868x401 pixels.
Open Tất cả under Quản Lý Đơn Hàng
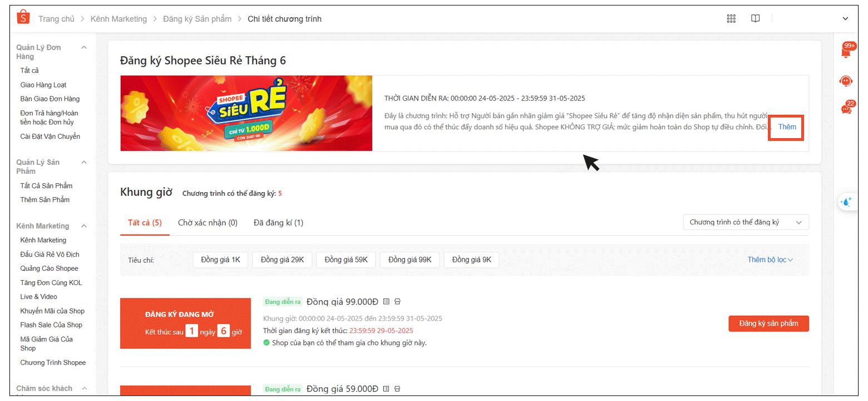point(29,71)
